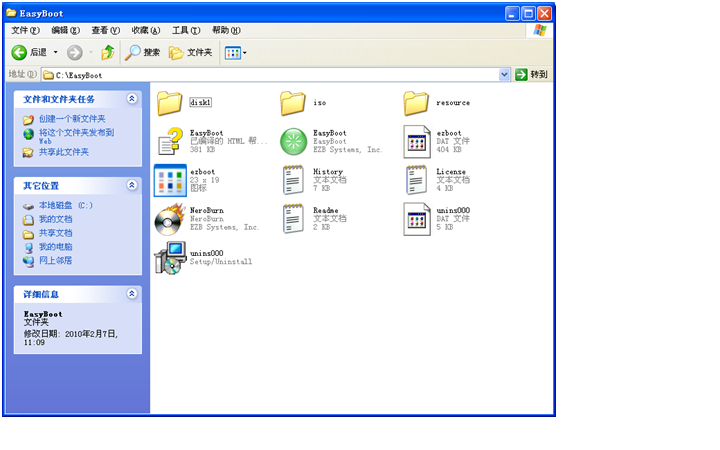Viewport: 720px width, 450px height.
Task: Select the unins000 DAT file icon
Action: 416,219
